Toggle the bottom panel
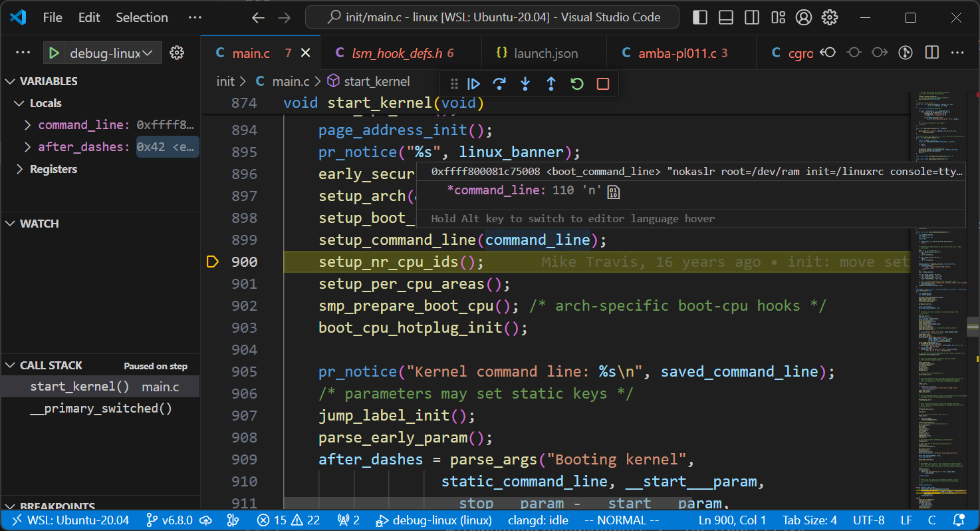This screenshot has width=980, height=531. coord(726,18)
